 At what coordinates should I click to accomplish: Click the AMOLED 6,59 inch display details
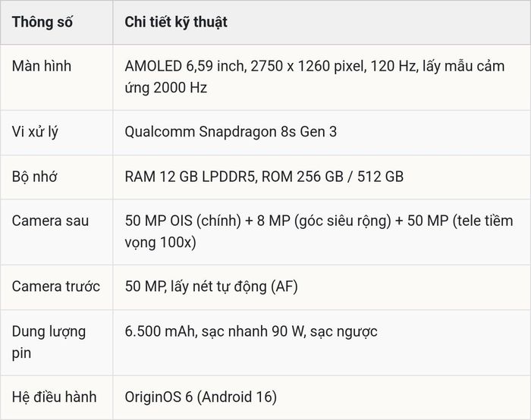(315, 77)
